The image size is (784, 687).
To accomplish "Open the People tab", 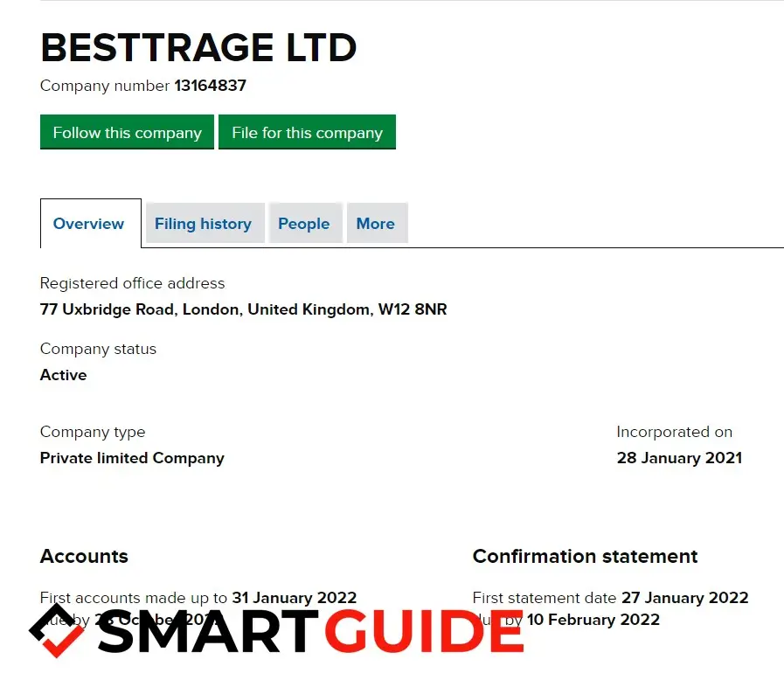I will coord(303,224).
